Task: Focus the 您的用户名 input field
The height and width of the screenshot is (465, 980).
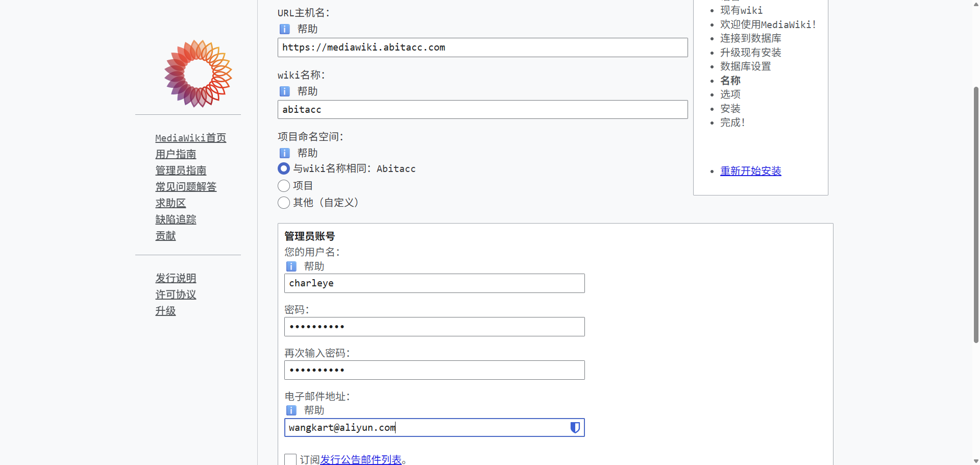Action: point(434,283)
